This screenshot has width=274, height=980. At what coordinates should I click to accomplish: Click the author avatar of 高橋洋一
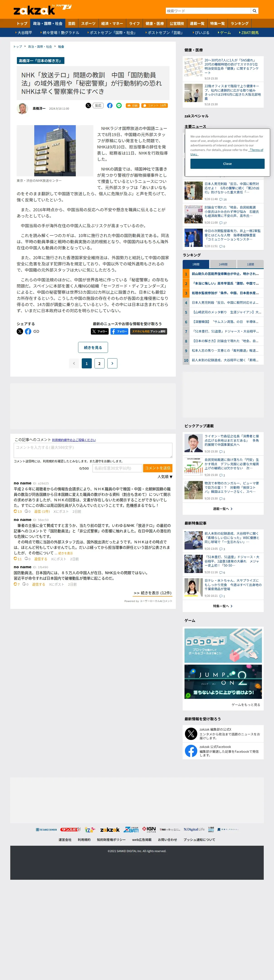[22, 108]
